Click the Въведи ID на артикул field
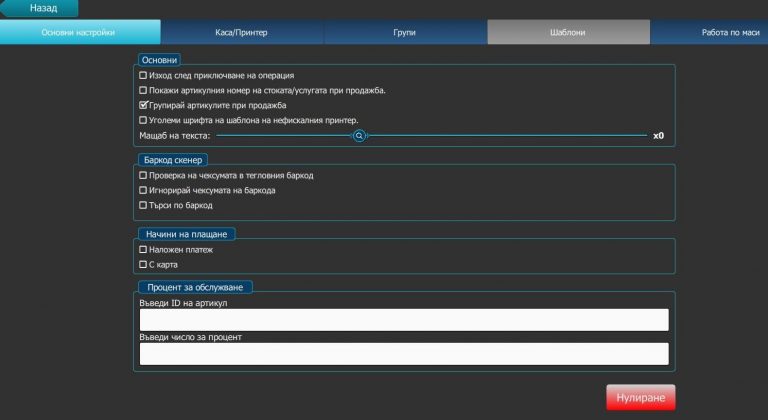768x420 pixels. [404, 319]
